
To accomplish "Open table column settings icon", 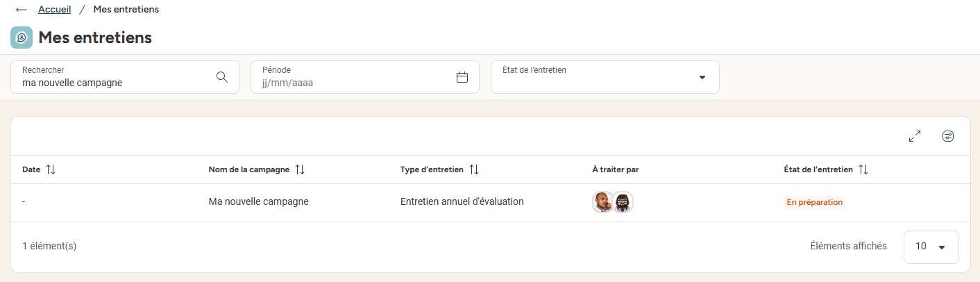I will coord(948,136).
